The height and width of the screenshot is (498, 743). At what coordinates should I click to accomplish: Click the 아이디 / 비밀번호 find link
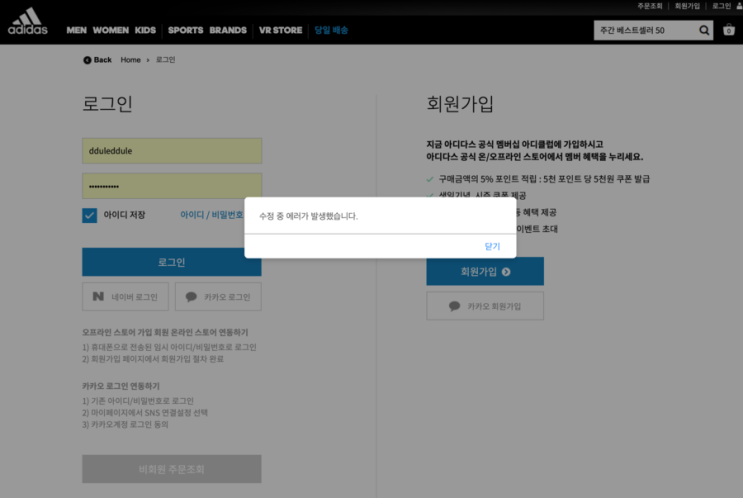[x=211, y=215]
